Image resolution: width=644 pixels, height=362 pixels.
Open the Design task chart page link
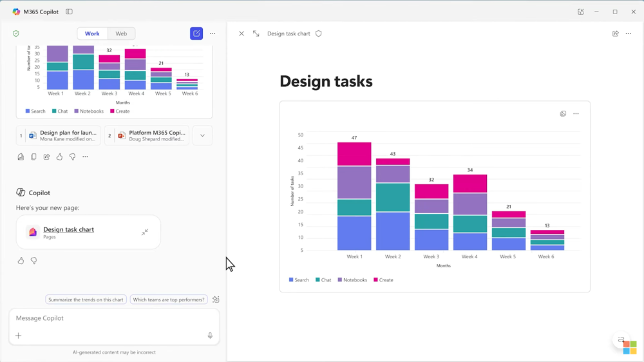pyautogui.click(x=69, y=229)
